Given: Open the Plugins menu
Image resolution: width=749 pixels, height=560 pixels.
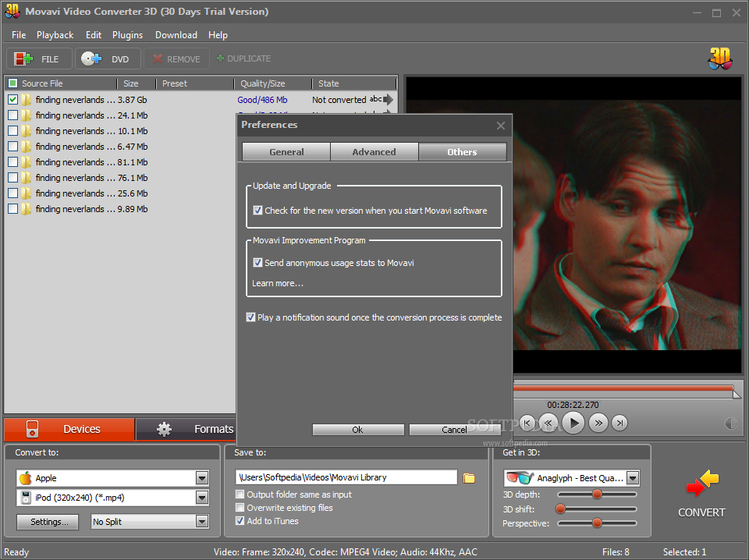Looking at the screenshot, I should 127,35.
